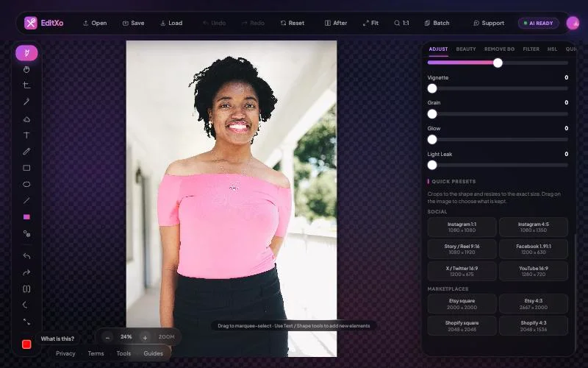
Task: Open the Guides link
Action: tap(153, 353)
